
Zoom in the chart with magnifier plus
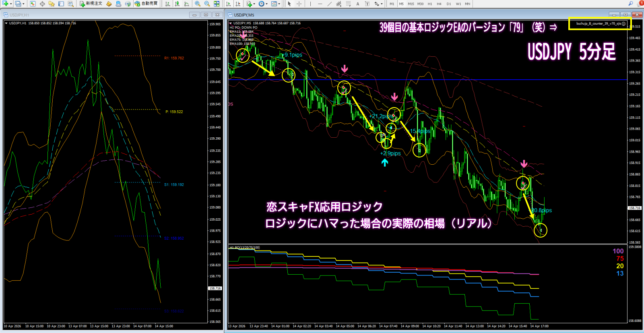pos(198,4)
